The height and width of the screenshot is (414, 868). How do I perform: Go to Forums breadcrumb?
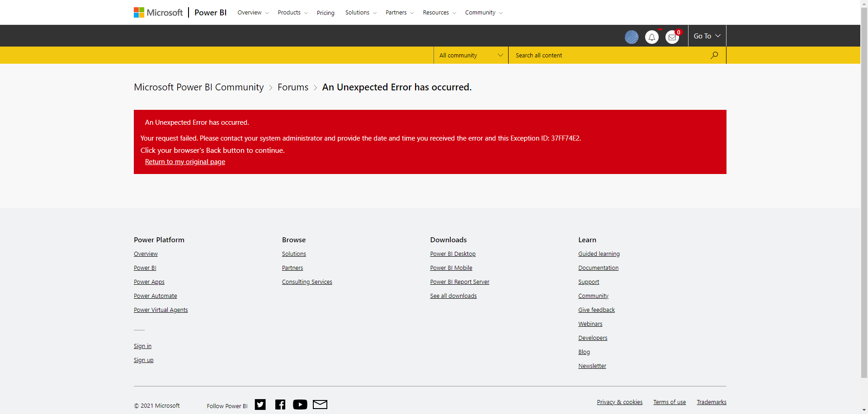[x=293, y=87]
